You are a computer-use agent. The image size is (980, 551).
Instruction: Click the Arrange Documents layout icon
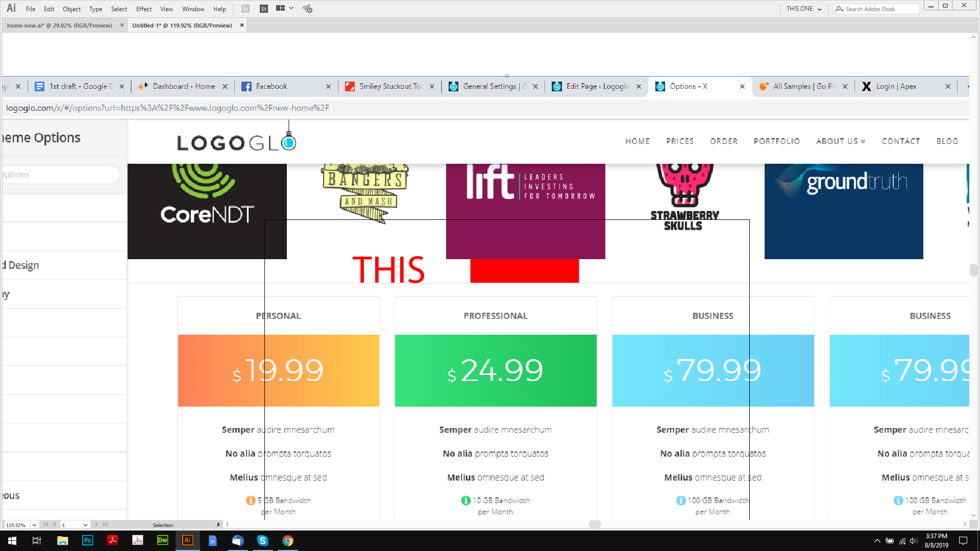(x=281, y=9)
